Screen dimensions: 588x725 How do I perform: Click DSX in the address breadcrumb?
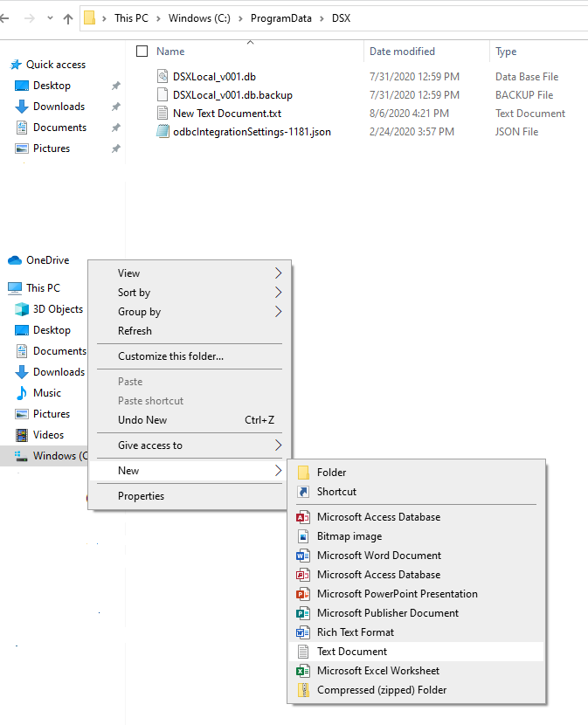[x=341, y=18]
